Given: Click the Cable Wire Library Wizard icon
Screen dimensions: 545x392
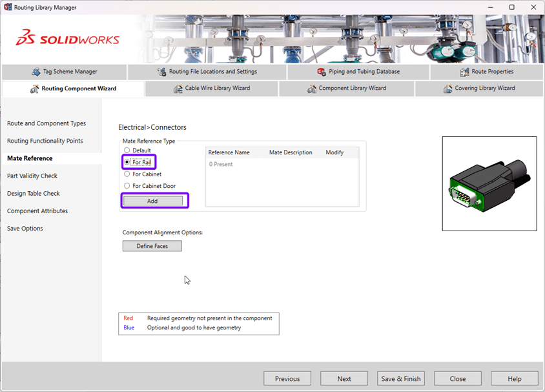Looking at the screenshot, I should point(178,88).
